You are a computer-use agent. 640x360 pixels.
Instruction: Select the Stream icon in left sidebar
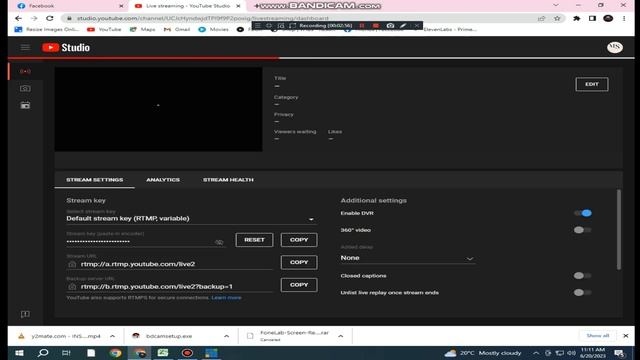point(25,71)
